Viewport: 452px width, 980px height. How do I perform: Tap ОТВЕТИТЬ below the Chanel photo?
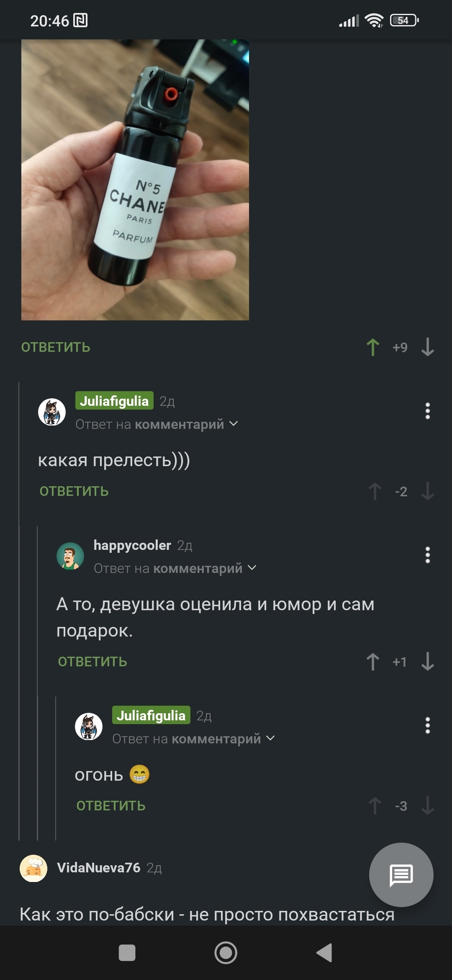point(56,347)
